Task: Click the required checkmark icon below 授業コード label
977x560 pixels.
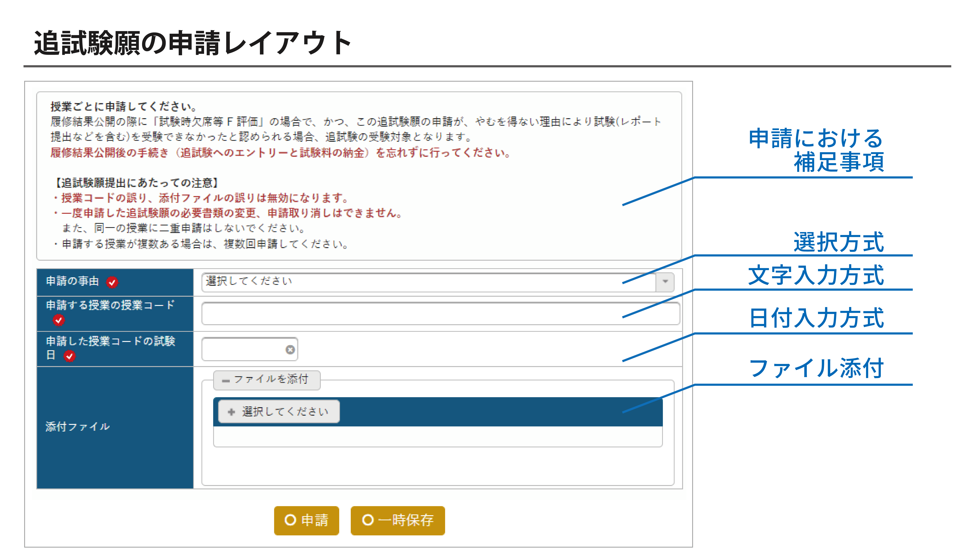Action: click(58, 320)
